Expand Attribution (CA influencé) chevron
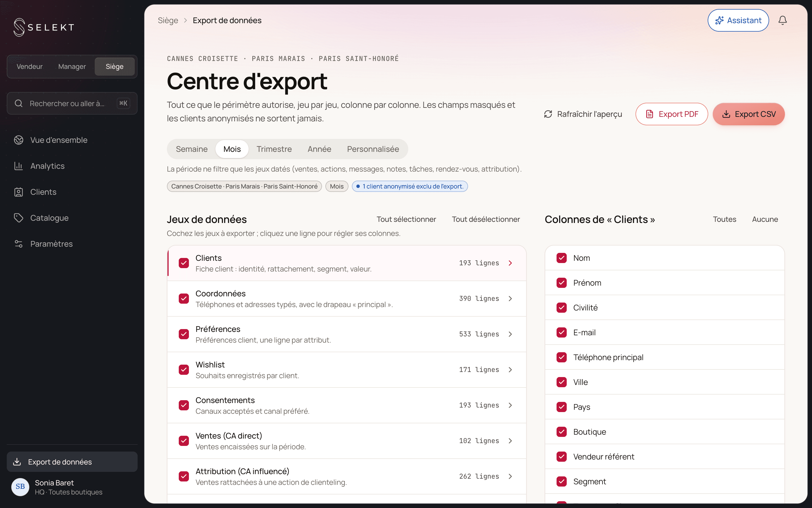Viewport: 812px width, 508px height. tap(510, 476)
